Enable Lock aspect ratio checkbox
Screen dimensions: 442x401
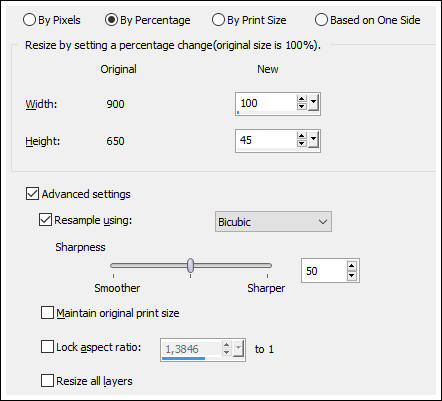47,346
